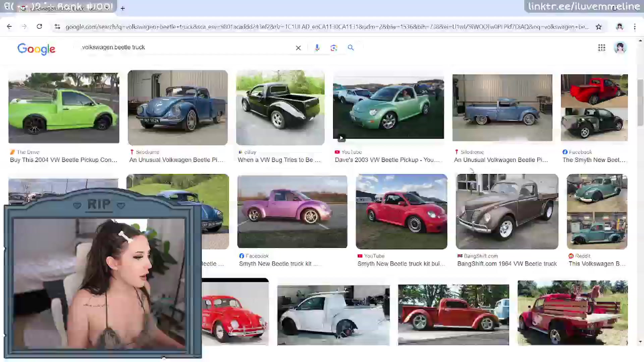The image size is (644, 362).
Task: Click the scrollbar down arrow
Action: (x=640, y=342)
